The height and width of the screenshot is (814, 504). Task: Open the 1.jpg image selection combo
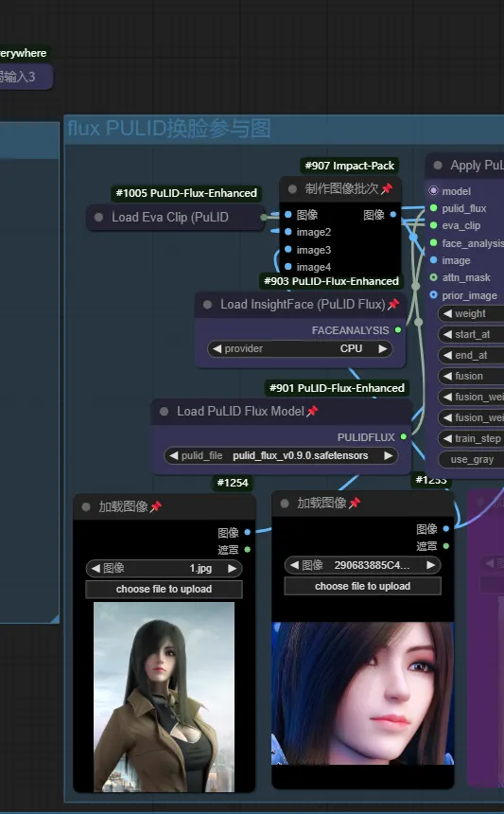(164, 568)
